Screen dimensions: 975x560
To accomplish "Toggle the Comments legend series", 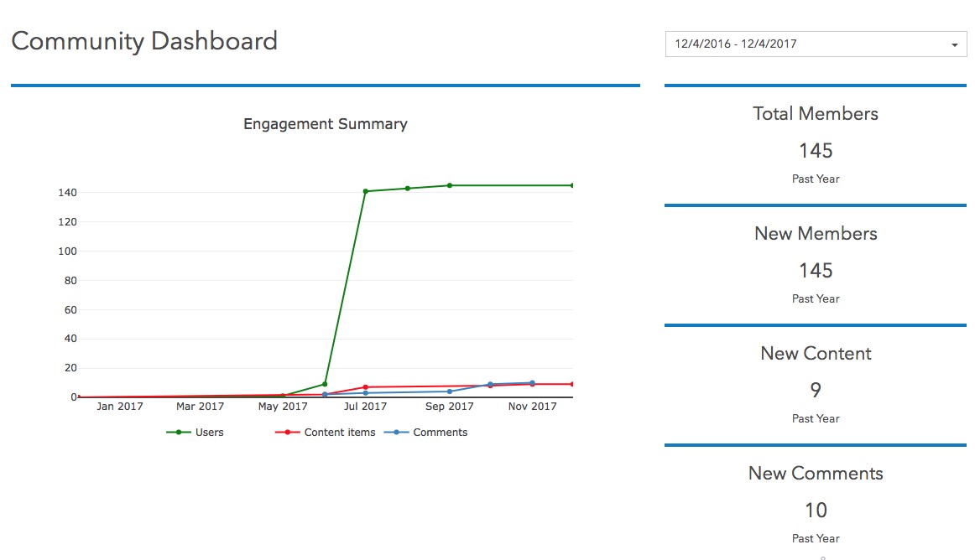I will (426, 432).
